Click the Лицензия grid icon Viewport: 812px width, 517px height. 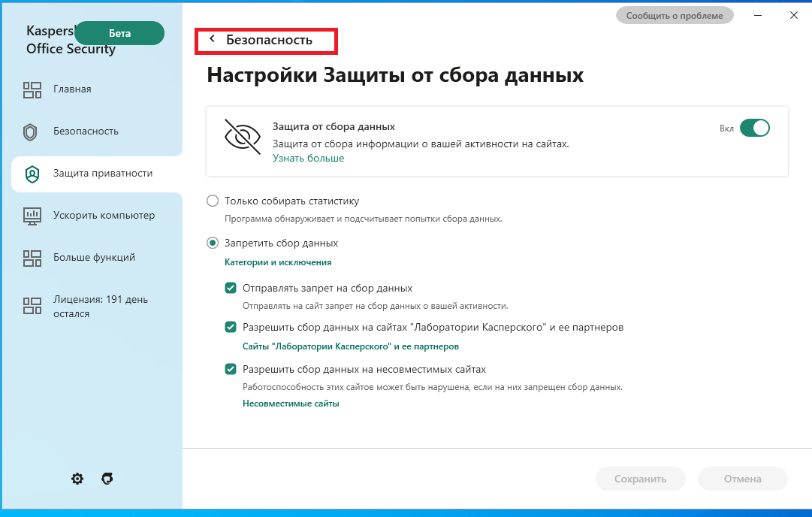click(x=32, y=306)
